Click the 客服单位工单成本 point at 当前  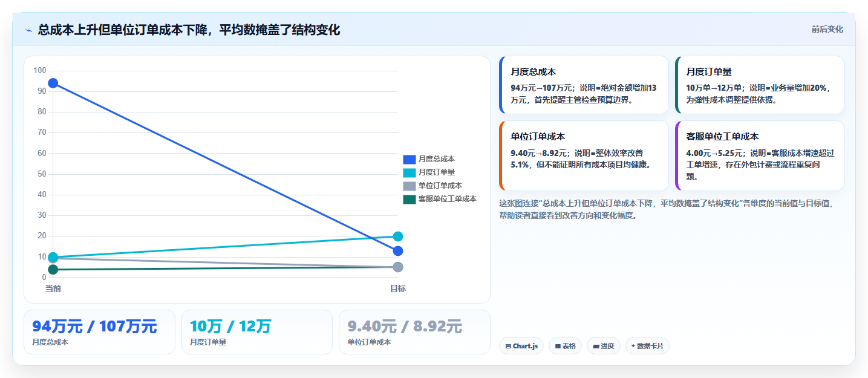53,270
